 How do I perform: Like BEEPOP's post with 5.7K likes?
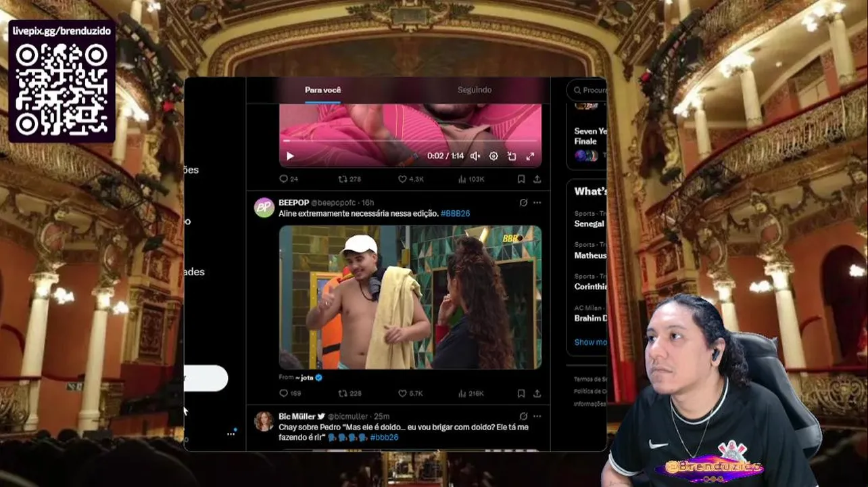(410, 394)
